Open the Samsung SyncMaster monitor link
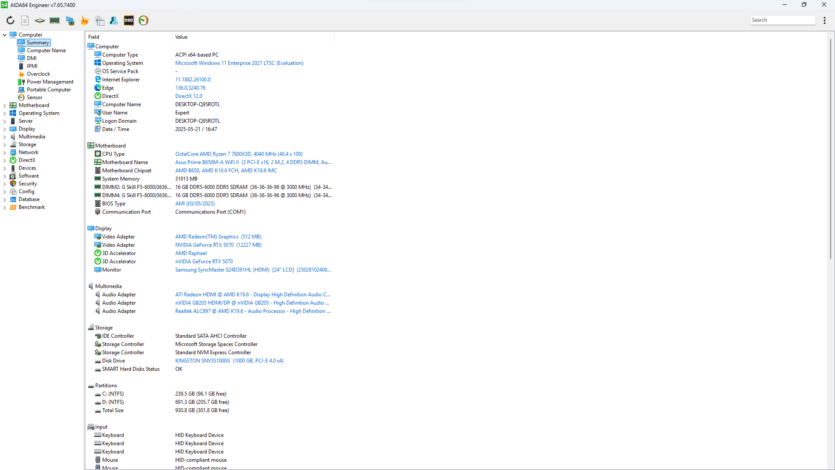 coord(253,270)
